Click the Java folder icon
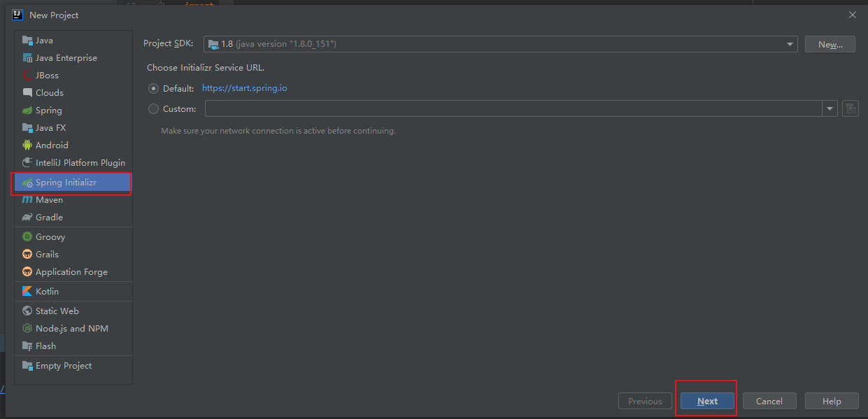The width and height of the screenshot is (868, 419). click(27, 41)
